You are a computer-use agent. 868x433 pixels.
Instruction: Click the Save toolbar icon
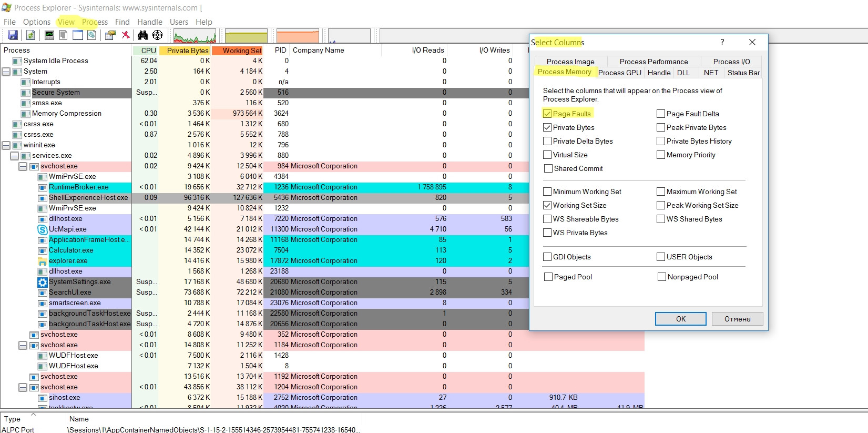coord(13,35)
